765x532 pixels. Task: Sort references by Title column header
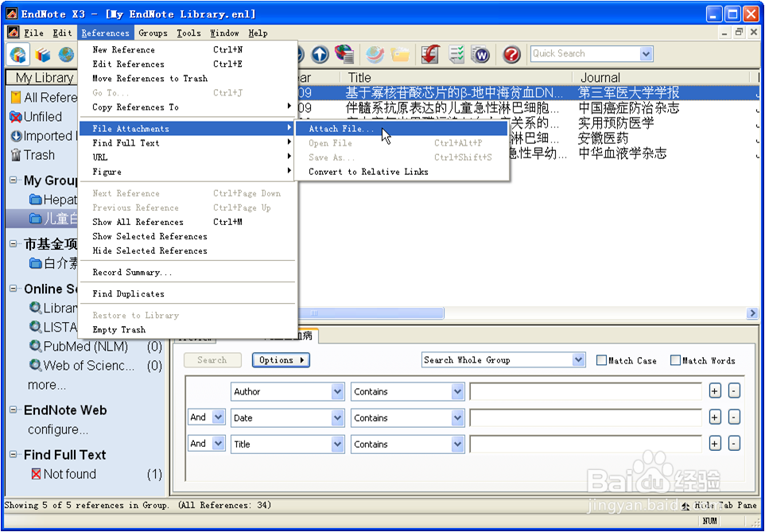(456, 78)
